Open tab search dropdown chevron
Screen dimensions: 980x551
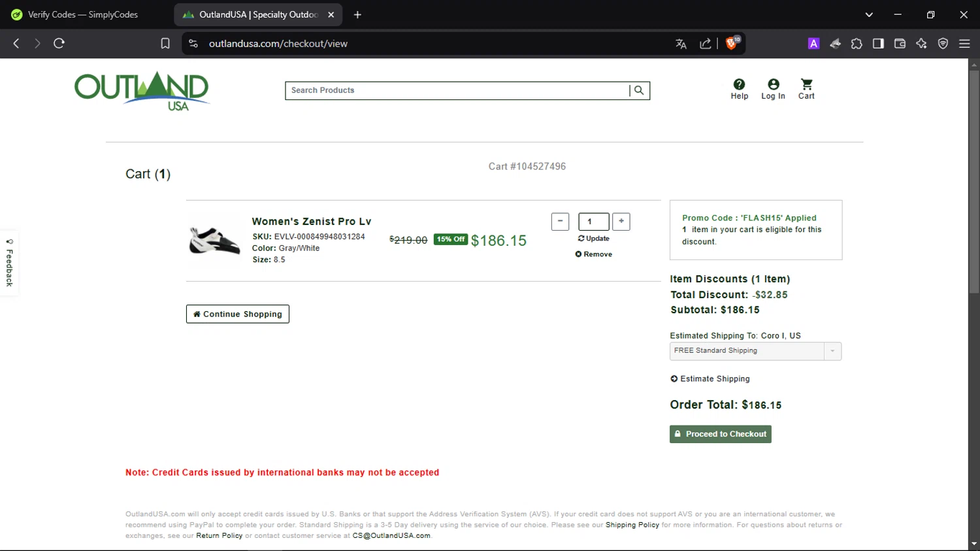pos(869,14)
